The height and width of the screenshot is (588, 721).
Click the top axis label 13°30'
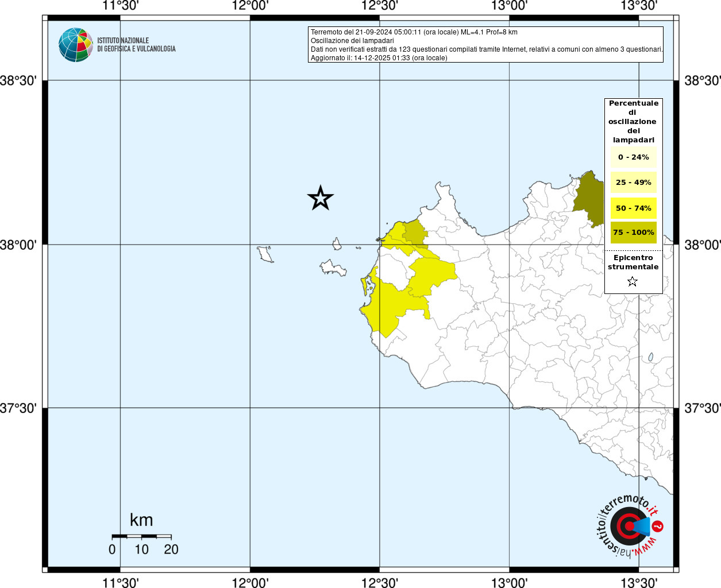click(x=639, y=6)
